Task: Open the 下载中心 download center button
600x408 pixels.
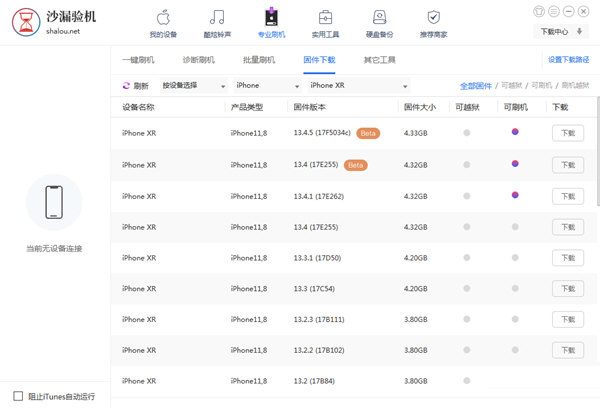Action: pos(562,31)
